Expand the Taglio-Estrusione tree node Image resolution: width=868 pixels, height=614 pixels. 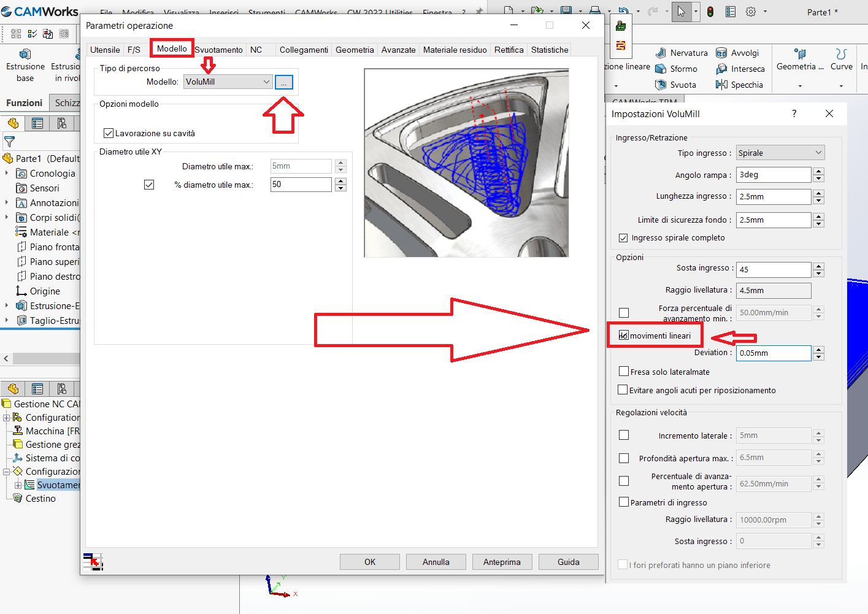(7, 321)
